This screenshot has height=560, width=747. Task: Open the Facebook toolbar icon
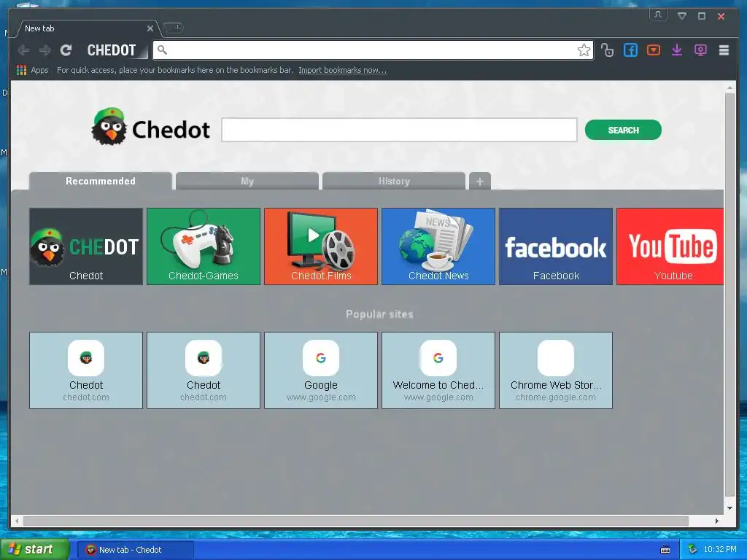630,50
